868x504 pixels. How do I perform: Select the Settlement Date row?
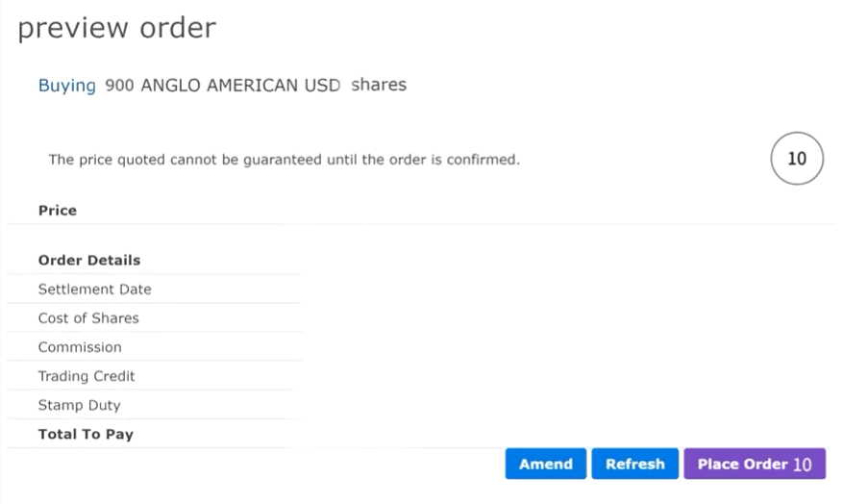pos(155,290)
